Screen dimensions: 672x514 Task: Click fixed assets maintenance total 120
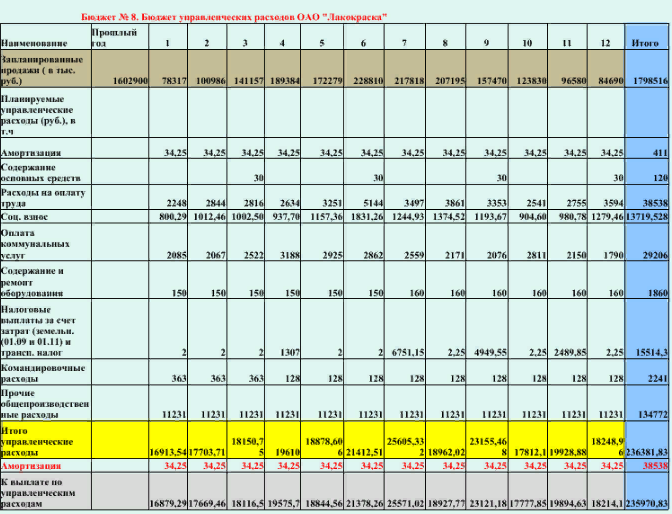[660, 178]
